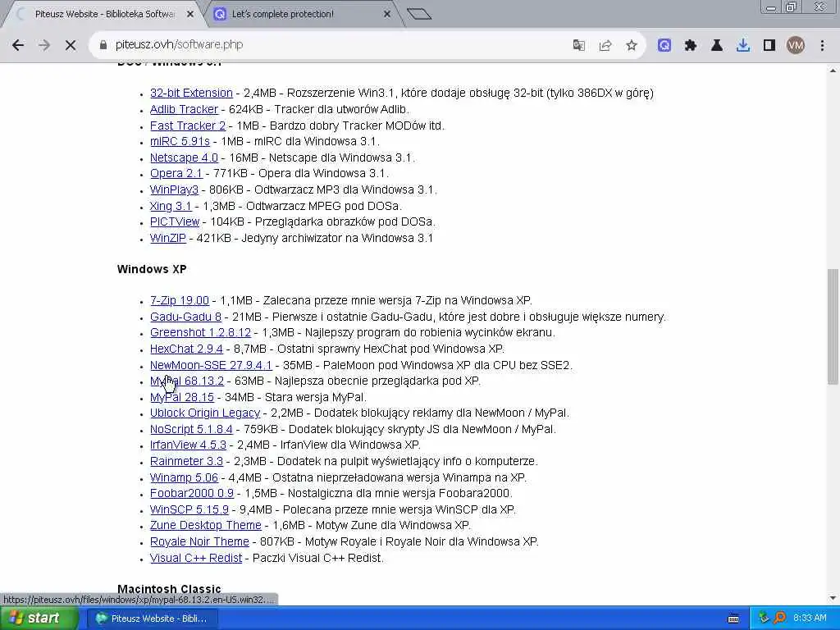Open the Rainmeter 3.3 link
The image size is (840, 630).
186,461
